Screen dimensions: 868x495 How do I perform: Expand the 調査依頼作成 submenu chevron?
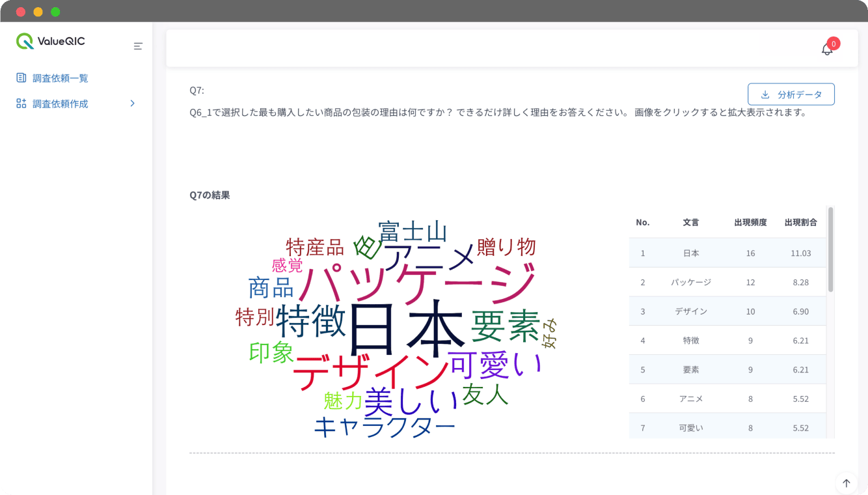[x=132, y=103]
